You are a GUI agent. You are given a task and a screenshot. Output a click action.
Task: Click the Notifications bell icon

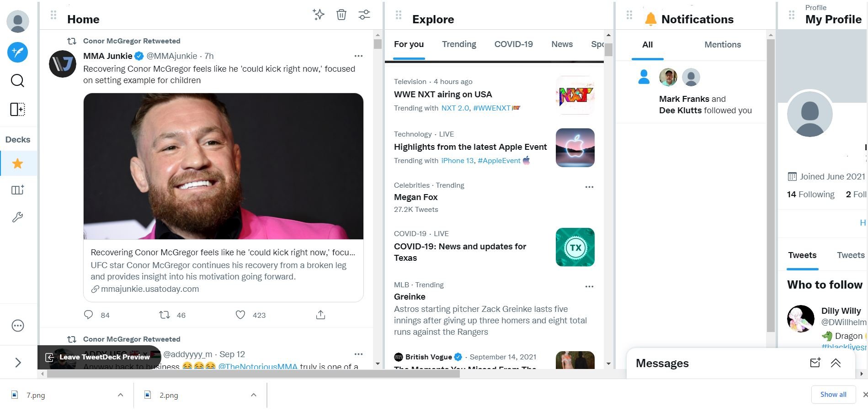[650, 19]
